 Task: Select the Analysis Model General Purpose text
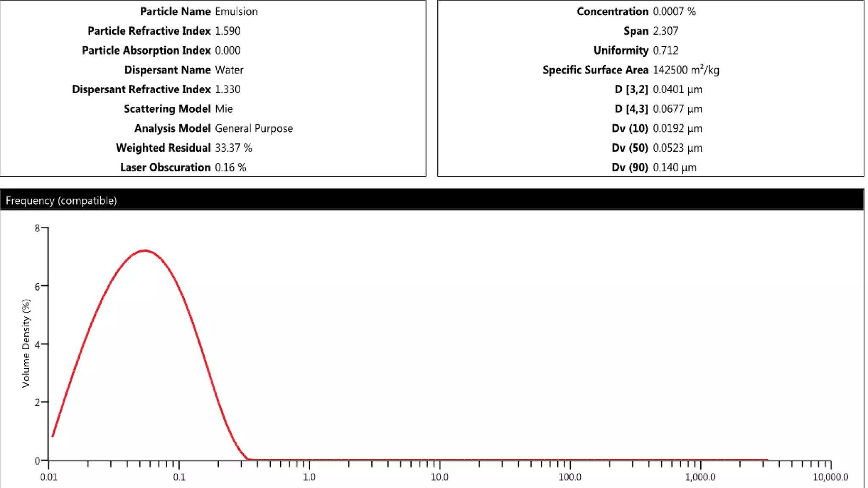(253, 128)
